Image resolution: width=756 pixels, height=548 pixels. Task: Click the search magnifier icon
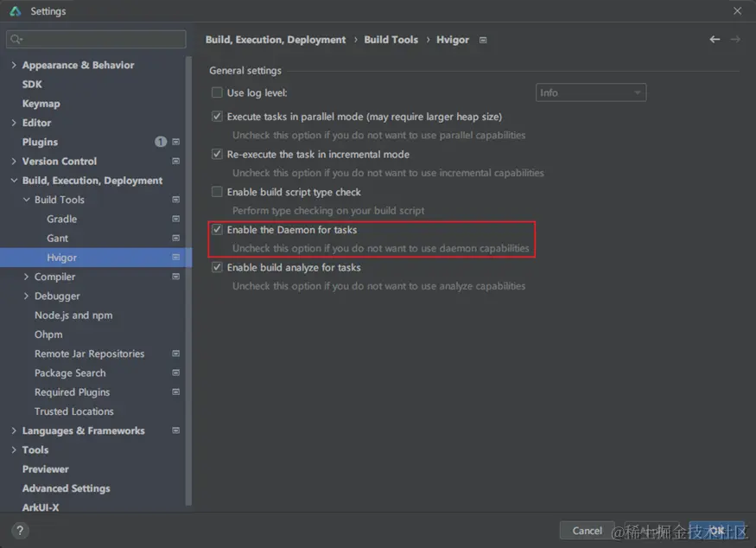tap(16, 40)
